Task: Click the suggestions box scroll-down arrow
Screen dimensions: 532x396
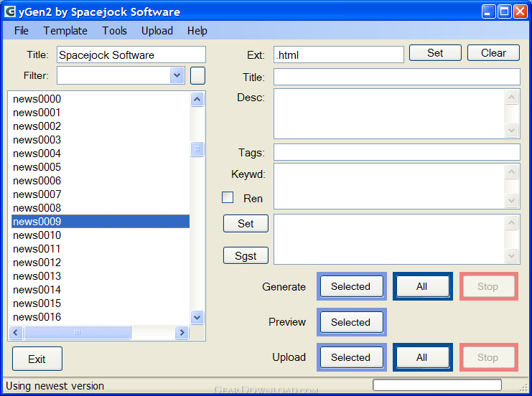Action: [x=512, y=255]
